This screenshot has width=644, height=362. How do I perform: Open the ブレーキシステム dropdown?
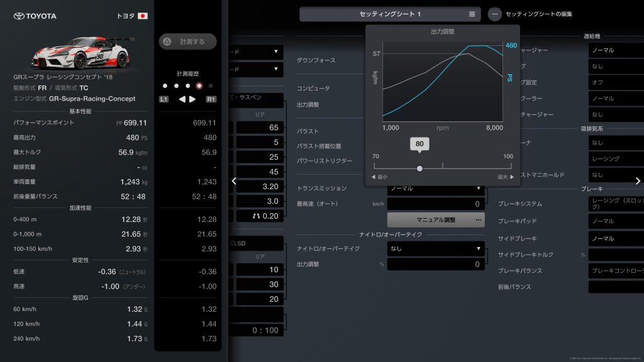tap(616, 204)
